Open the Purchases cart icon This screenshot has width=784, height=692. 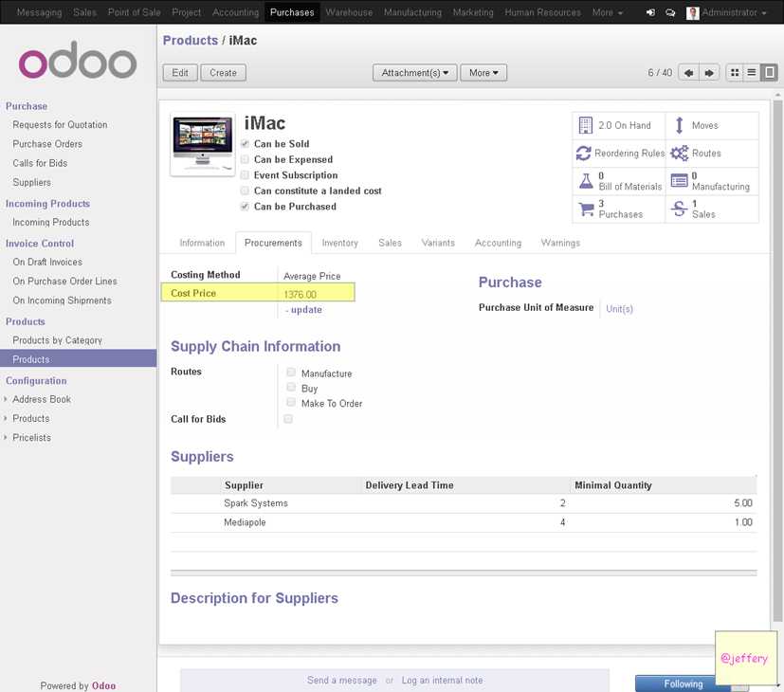click(x=586, y=209)
